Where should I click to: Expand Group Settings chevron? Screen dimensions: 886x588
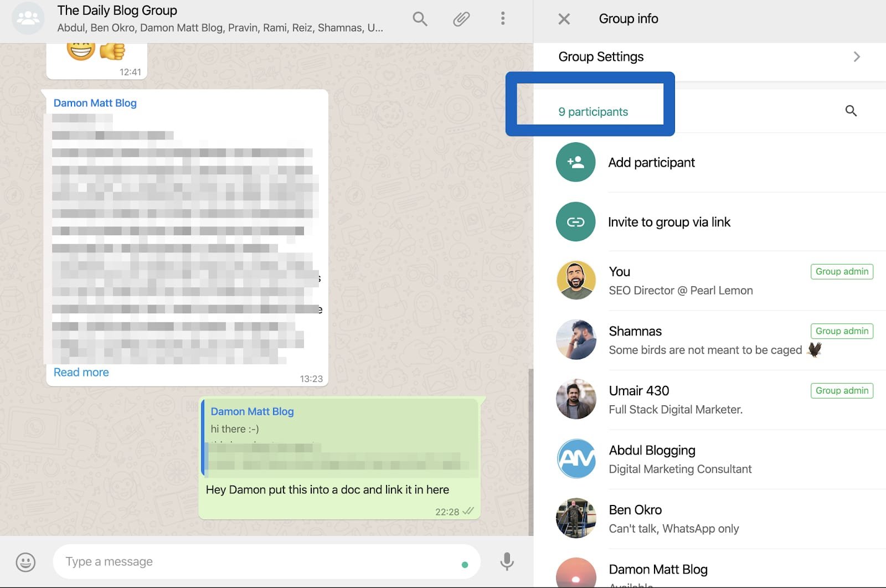857,56
